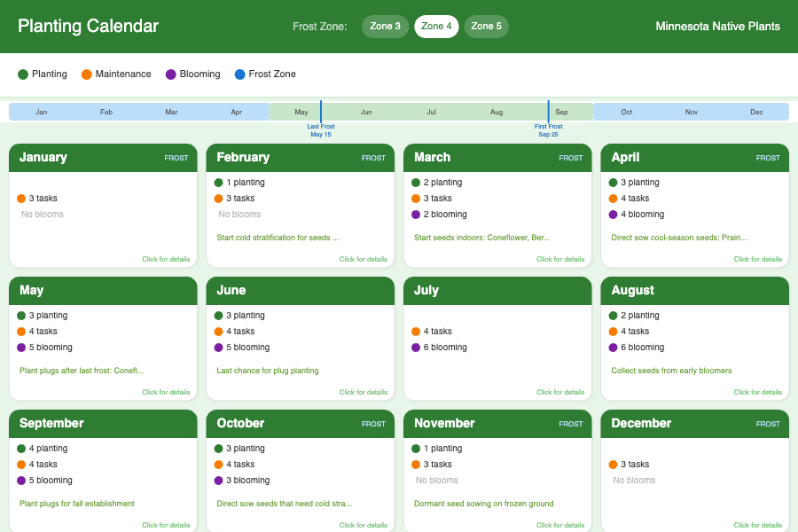Click '3 tasks' in December card
Screen dimensions: 798x532
point(635,465)
